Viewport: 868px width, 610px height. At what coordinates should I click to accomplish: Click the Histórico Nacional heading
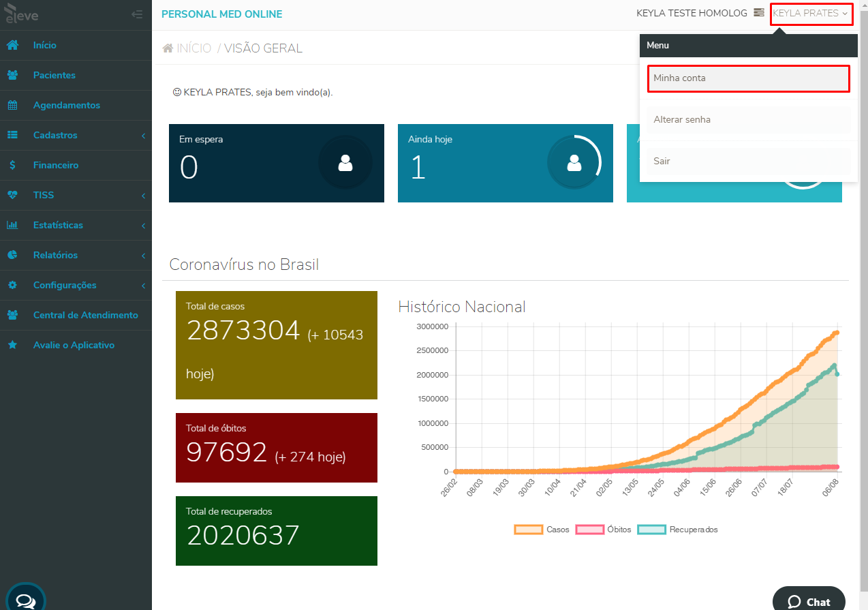[462, 307]
